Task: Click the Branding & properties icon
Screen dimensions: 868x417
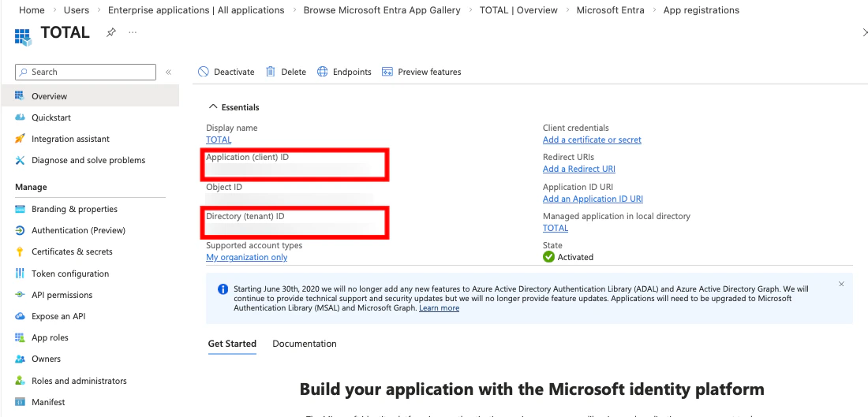Action: click(20, 209)
